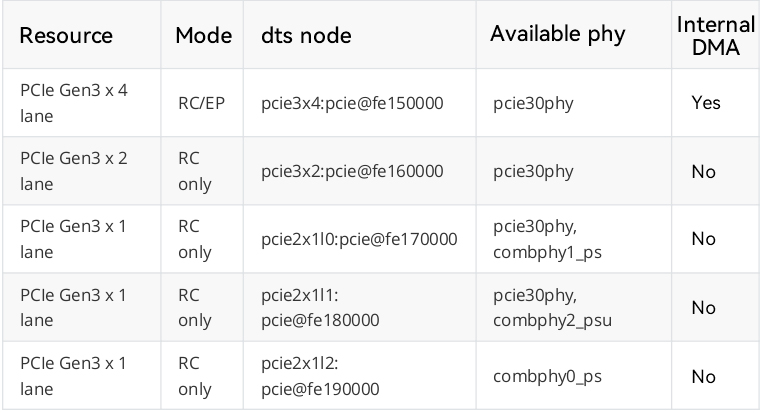The height and width of the screenshot is (413, 760).
Task: Select pcie3x4:pcie@fe150000 node text
Action: coord(352,103)
